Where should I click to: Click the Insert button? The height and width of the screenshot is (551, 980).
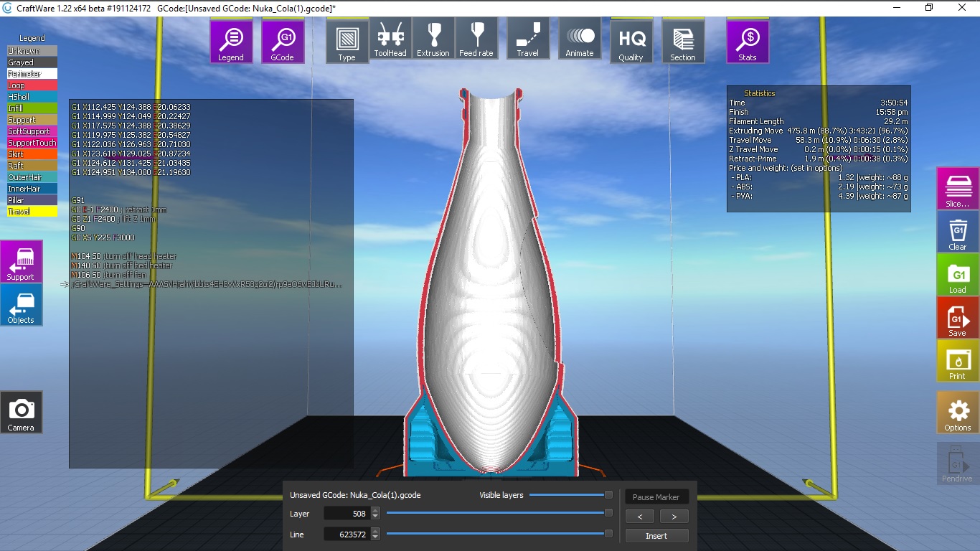656,535
